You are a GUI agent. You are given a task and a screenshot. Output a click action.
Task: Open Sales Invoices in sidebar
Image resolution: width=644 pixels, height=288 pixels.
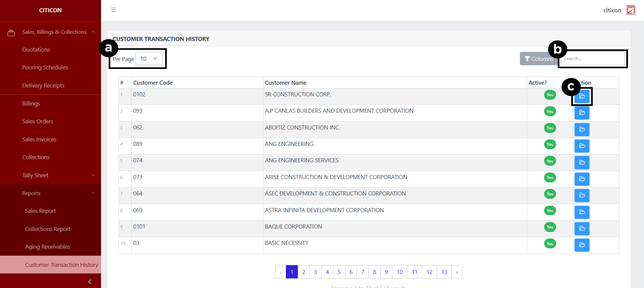(39, 139)
